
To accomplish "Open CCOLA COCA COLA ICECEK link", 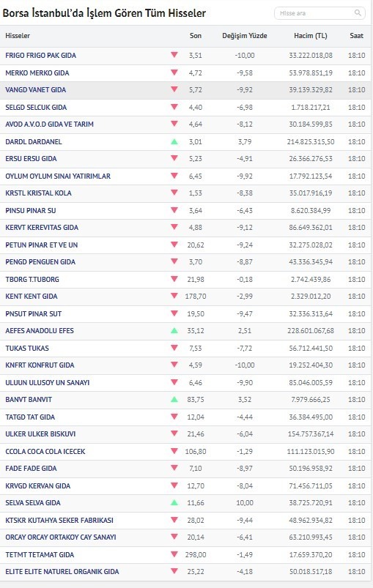I will pyautogui.click(x=45, y=452).
